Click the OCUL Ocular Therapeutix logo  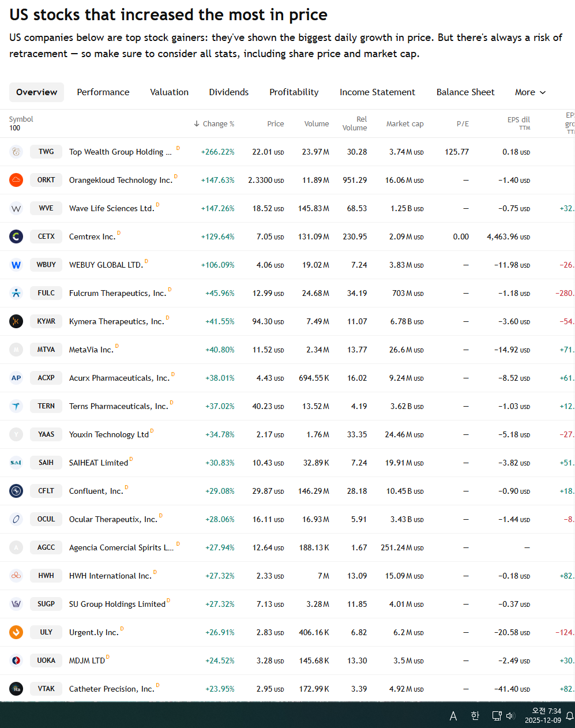coord(16,519)
